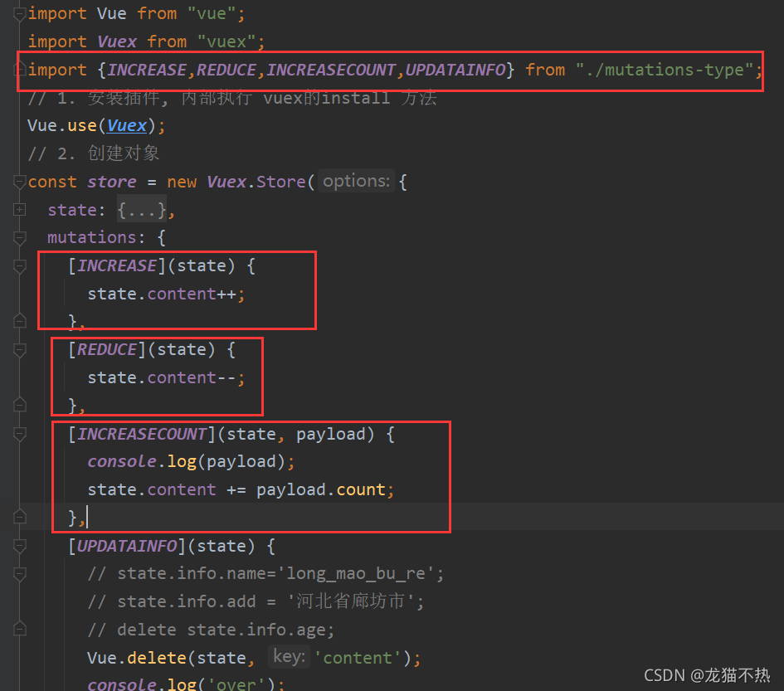The height and width of the screenshot is (691, 784).
Task: Click the "./mutations-type" path string
Action: pyautogui.click(x=665, y=70)
